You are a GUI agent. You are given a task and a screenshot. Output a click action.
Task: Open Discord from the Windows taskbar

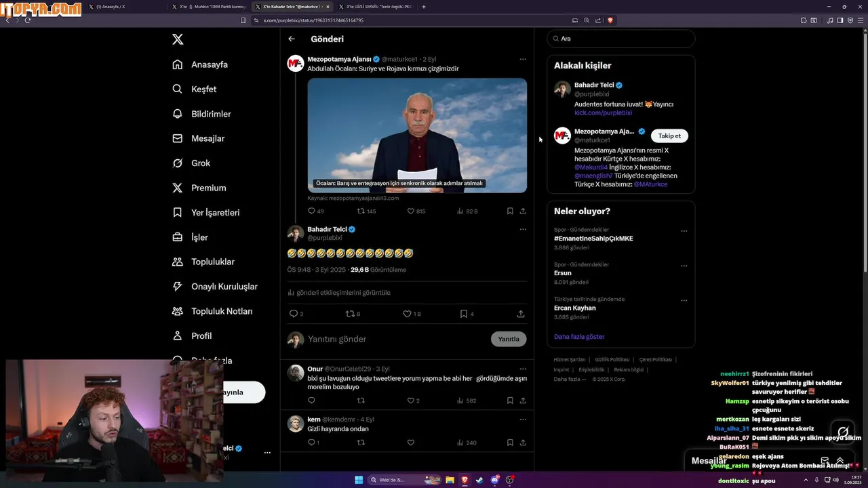[495, 480]
